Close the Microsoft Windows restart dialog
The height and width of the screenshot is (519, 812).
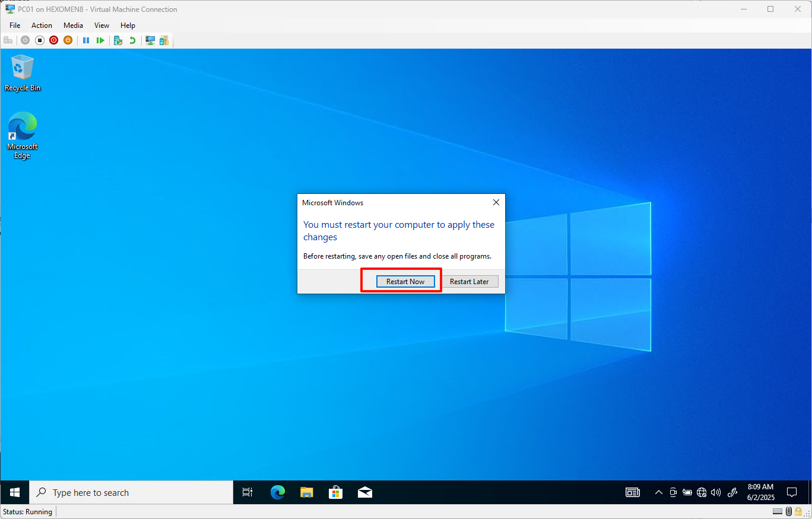pyautogui.click(x=496, y=202)
